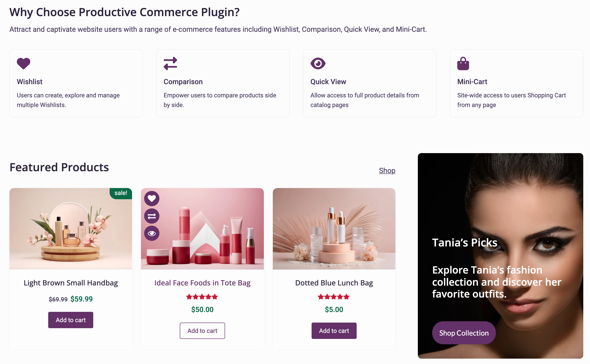This screenshot has width=590, height=364.
Task: Click the Dotted Blue Lunch Bag image
Action: 334,229
